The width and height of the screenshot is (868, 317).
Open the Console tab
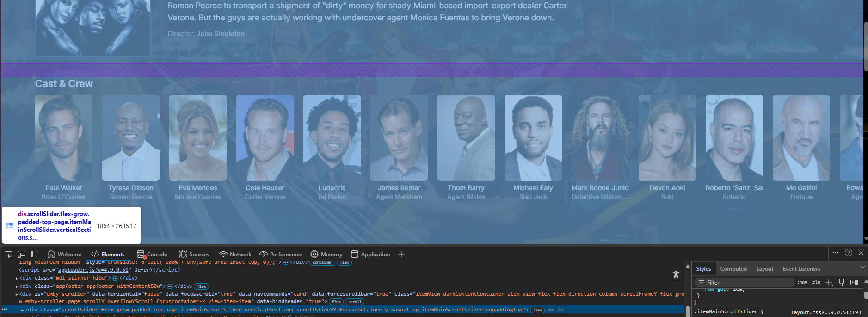click(152, 254)
